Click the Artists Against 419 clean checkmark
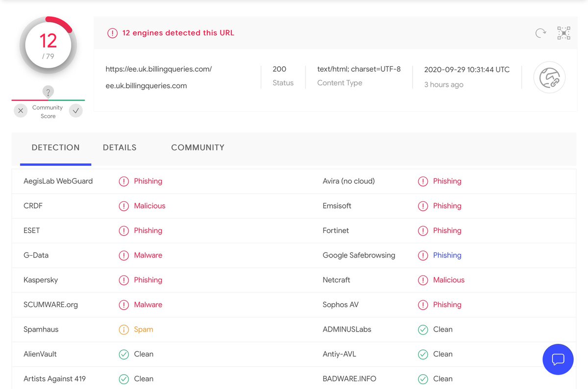Viewport: 588px width, 389px height. pyautogui.click(x=124, y=379)
